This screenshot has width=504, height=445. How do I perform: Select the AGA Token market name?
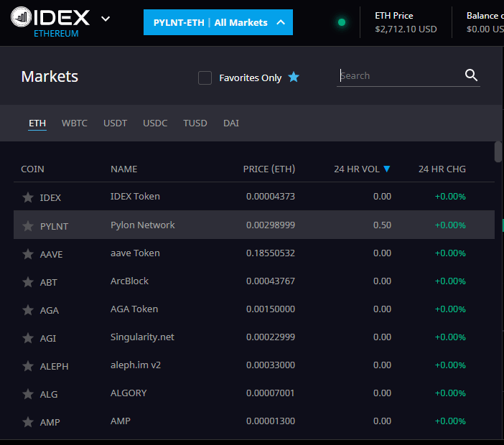coord(134,309)
